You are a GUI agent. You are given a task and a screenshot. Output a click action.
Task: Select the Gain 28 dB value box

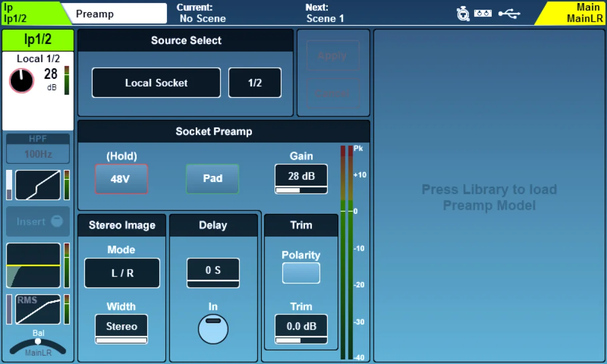click(x=301, y=179)
